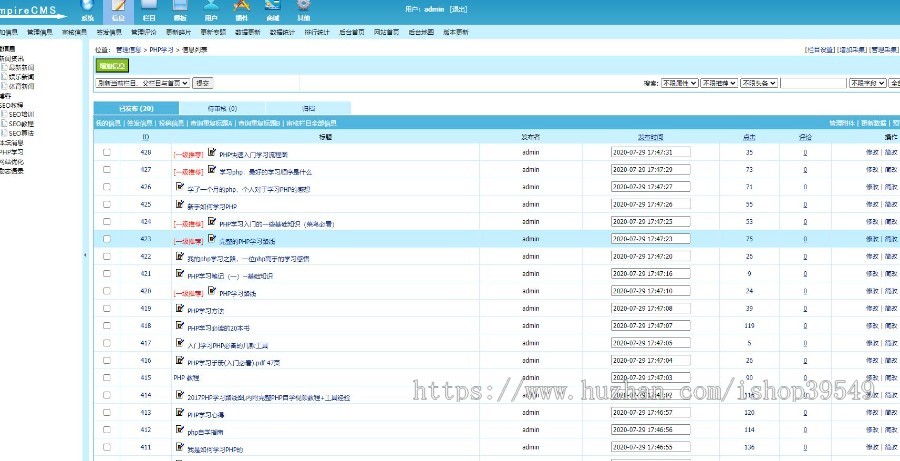Open 后台首页 in the submenu bar

point(351,32)
